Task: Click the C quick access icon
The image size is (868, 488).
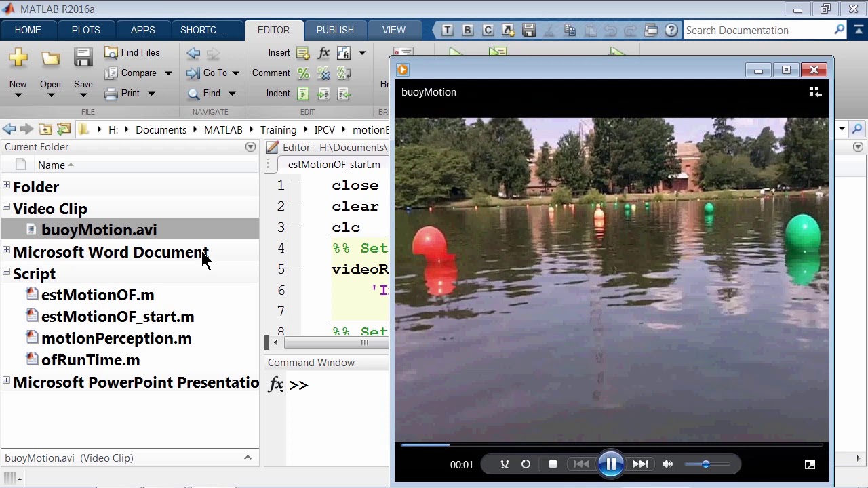Action: point(488,30)
